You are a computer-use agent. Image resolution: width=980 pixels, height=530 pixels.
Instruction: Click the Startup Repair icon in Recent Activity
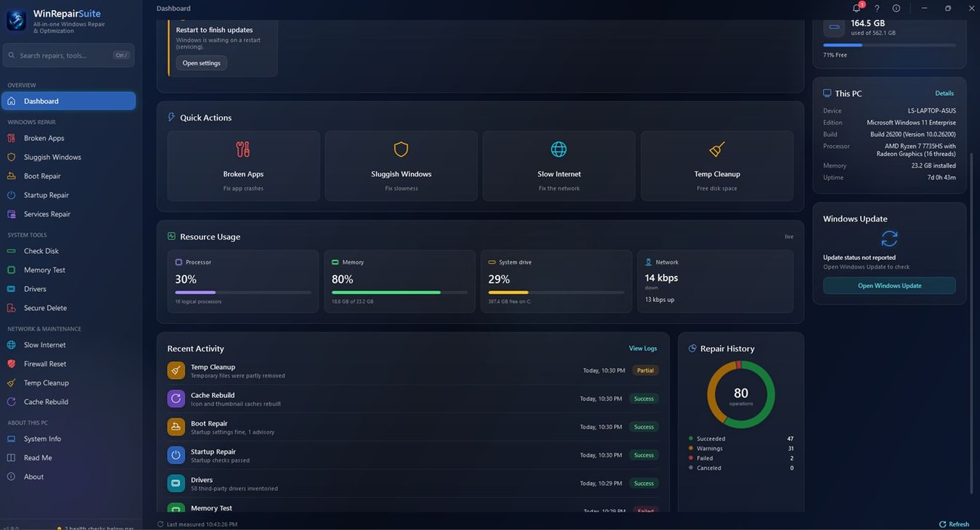coord(176,455)
